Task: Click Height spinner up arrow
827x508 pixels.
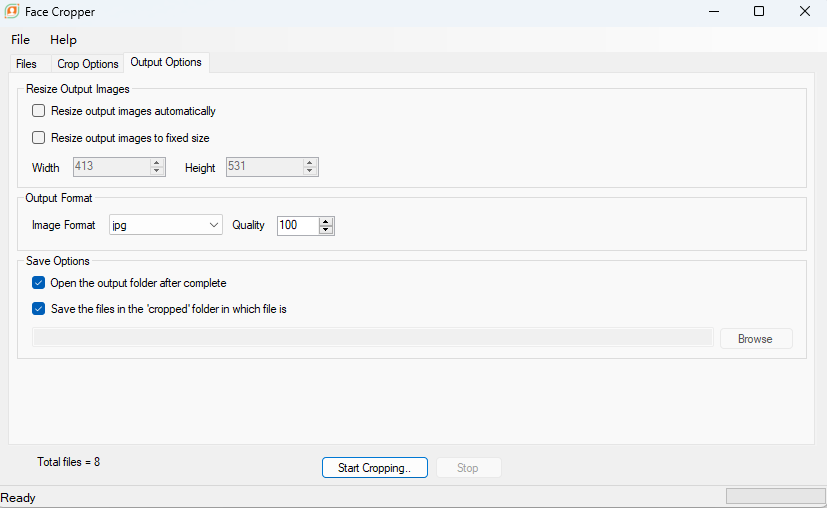Action: click(310, 163)
